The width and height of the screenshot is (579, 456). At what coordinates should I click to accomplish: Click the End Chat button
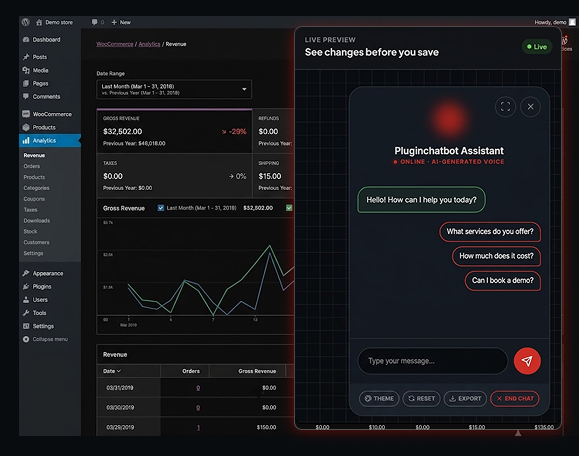(x=515, y=398)
